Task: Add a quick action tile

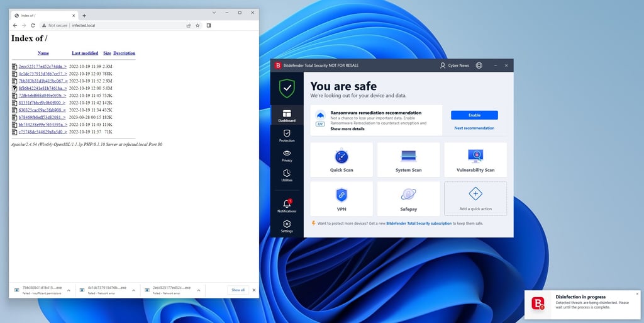Action: (475, 199)
